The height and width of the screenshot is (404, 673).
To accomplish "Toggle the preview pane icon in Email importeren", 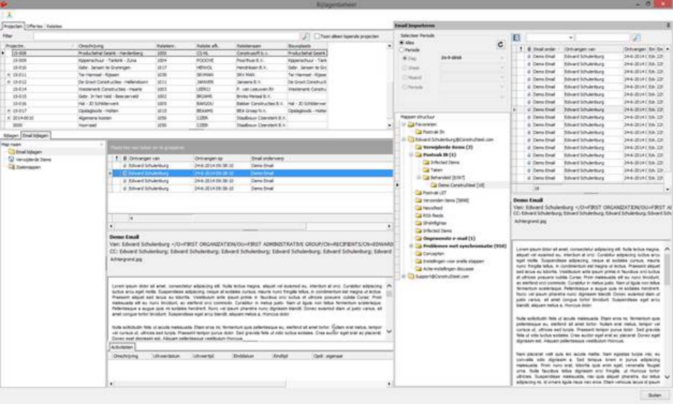I will click(x=516, y=38).
